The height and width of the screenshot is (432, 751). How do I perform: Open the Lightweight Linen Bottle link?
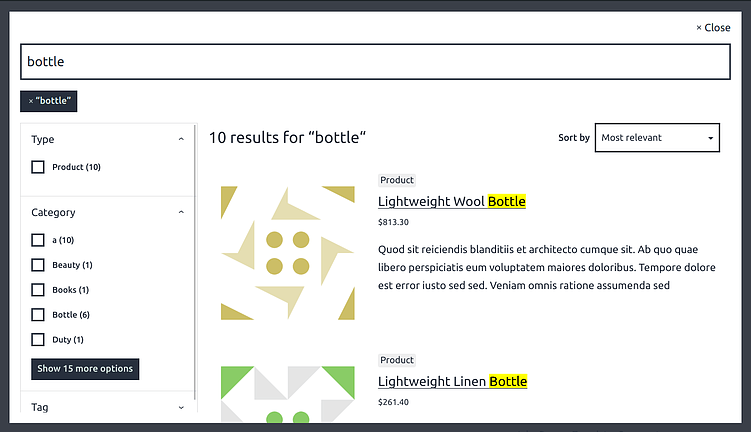pyautogui.click(x=452, y=382)
